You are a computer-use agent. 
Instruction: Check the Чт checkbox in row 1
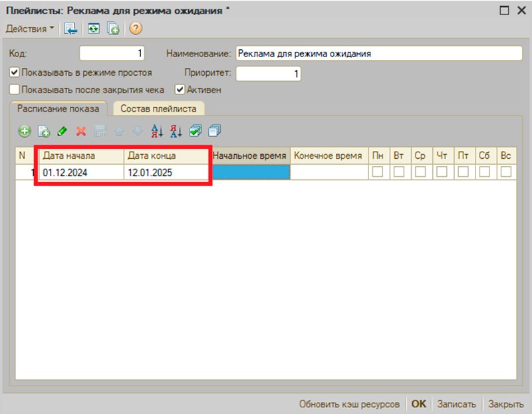(x=442, y=171)
